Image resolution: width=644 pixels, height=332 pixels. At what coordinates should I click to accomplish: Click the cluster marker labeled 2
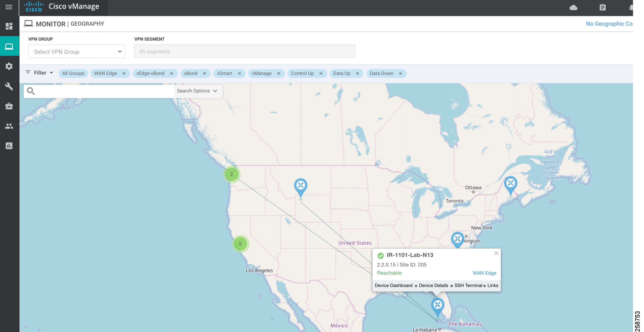(x=231, y=174)
